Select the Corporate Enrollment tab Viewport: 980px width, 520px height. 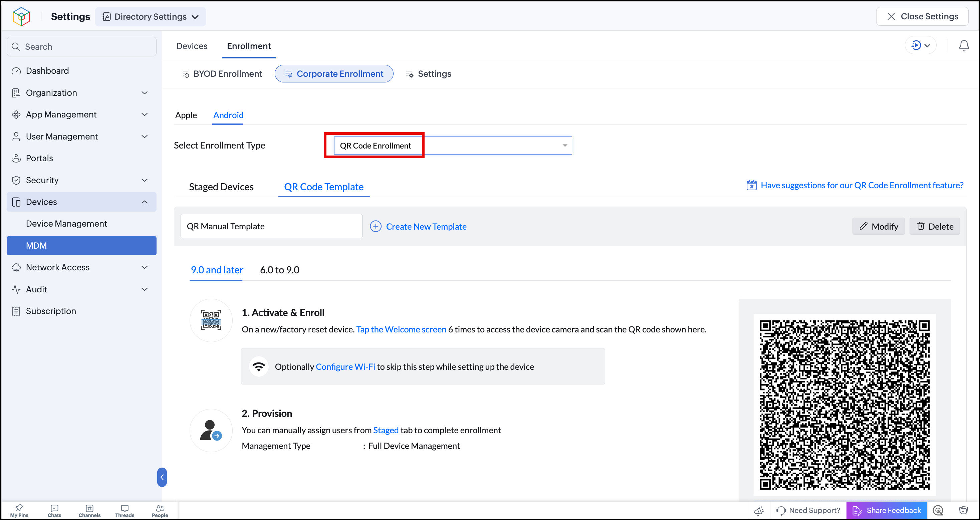334,74
